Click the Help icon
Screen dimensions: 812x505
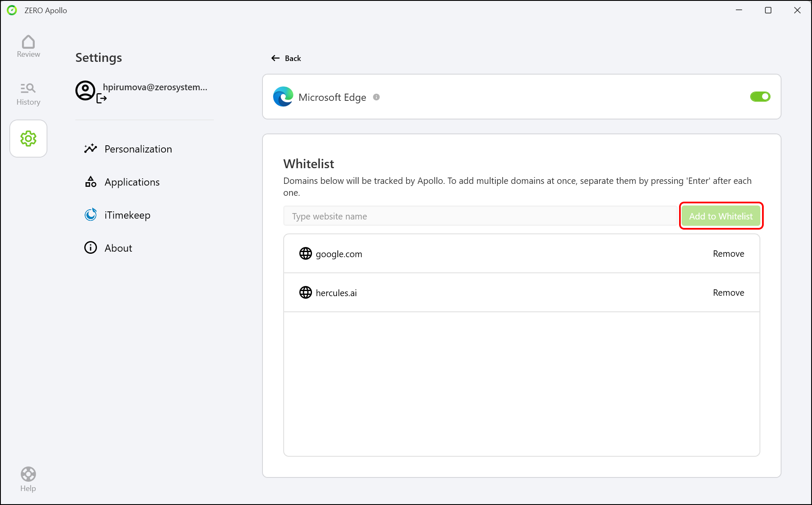tap(28, 474)
